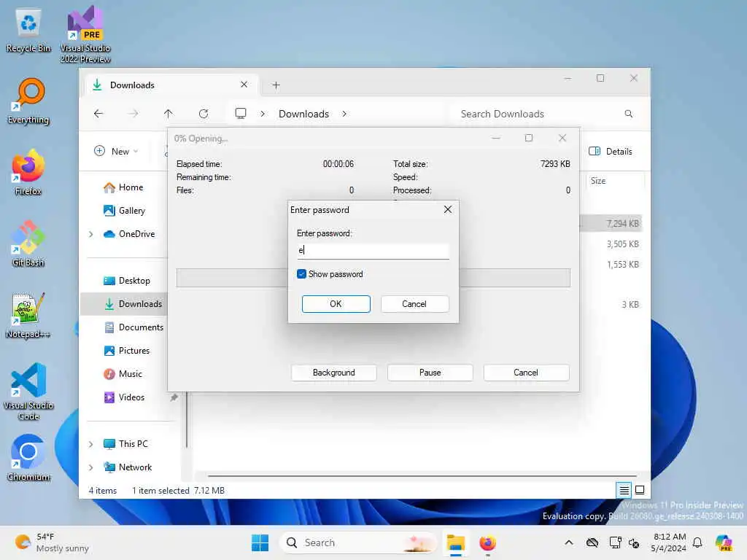Pause the archive opening operation

430,373
